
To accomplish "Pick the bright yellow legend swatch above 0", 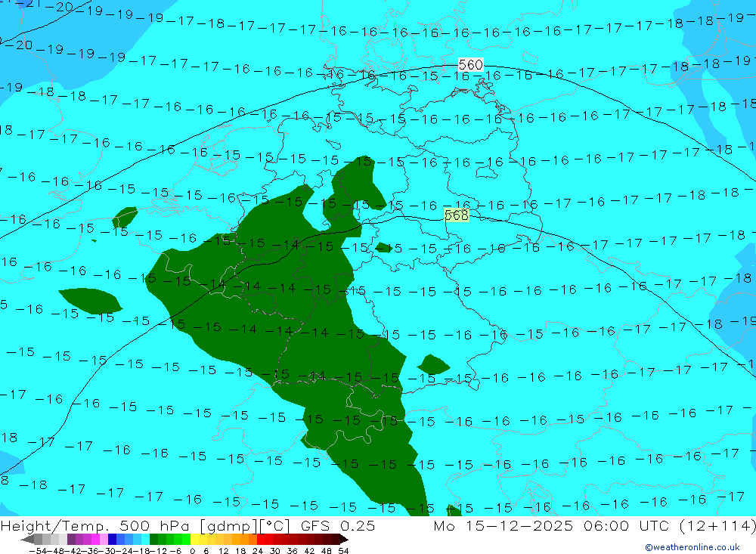I will tap(194, 540).
